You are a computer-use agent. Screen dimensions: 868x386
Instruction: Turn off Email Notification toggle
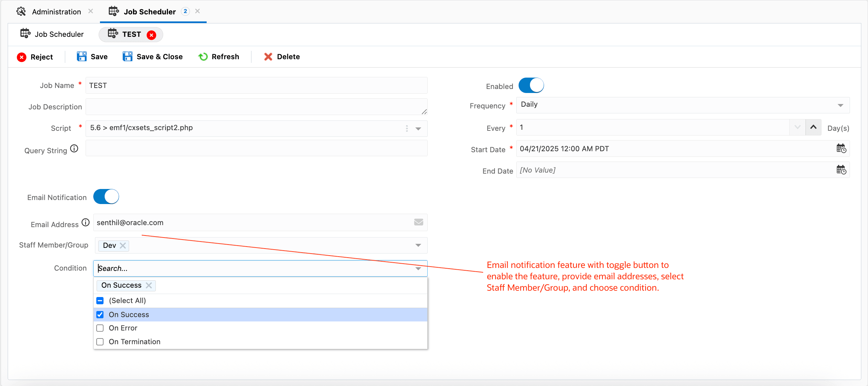(x=106, y=197)
